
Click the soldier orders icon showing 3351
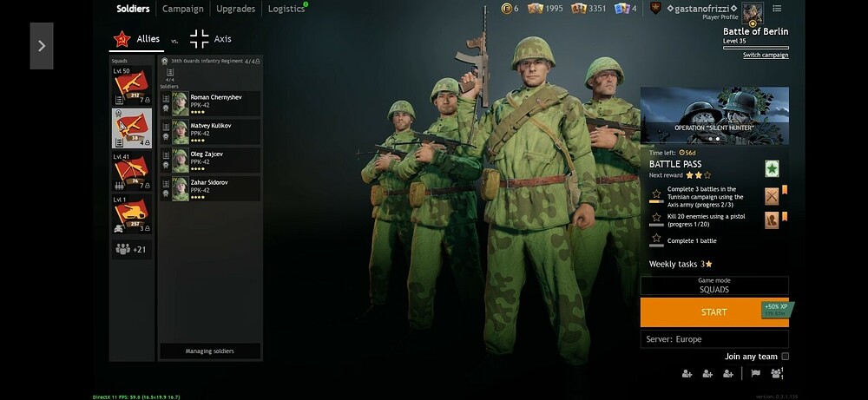578,9
